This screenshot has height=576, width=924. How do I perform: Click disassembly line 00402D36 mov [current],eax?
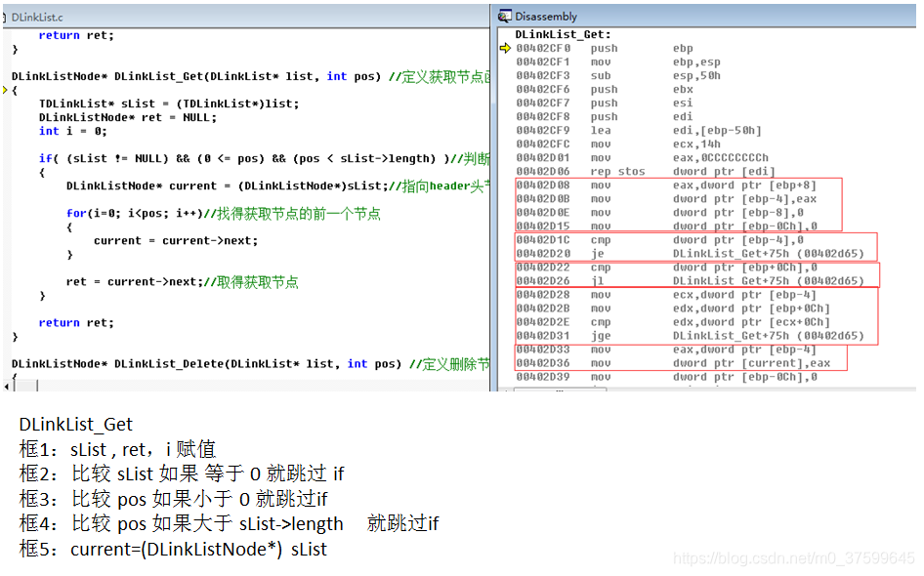click(x=674, y=363)
